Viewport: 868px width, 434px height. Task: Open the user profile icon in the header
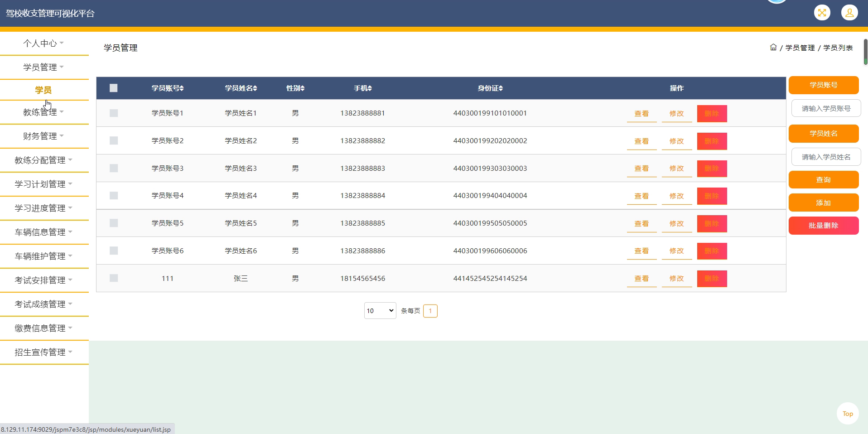(x=849, y=13)
